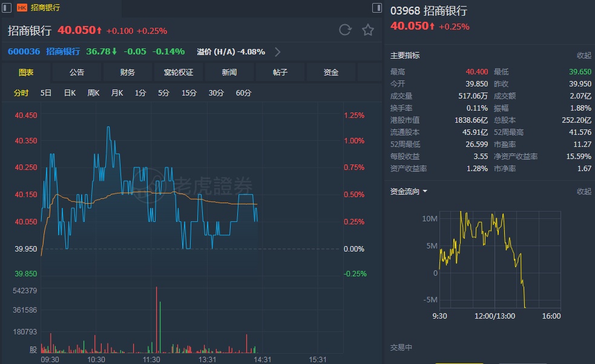The width and height of the screenshot is (595, 364).
Task: Select the 30分 chart interval
Action: click(x=216, y=93)
